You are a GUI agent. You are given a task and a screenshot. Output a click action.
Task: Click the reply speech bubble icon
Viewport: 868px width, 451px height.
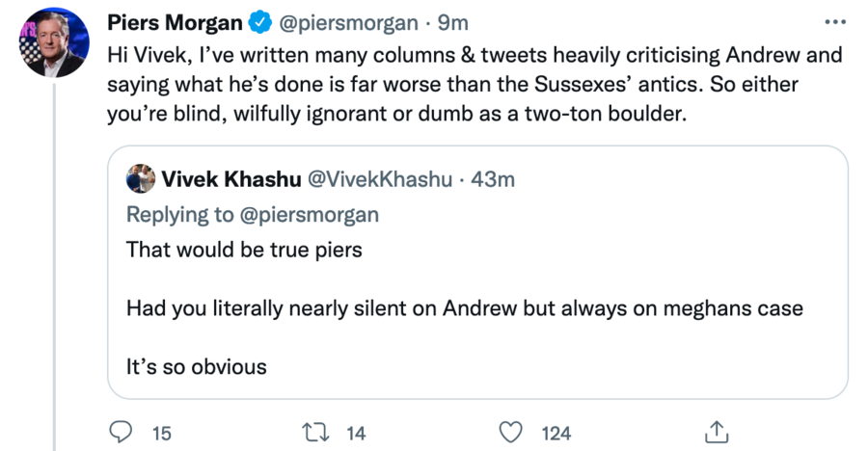pyautogui.click(x=120, y=433)
